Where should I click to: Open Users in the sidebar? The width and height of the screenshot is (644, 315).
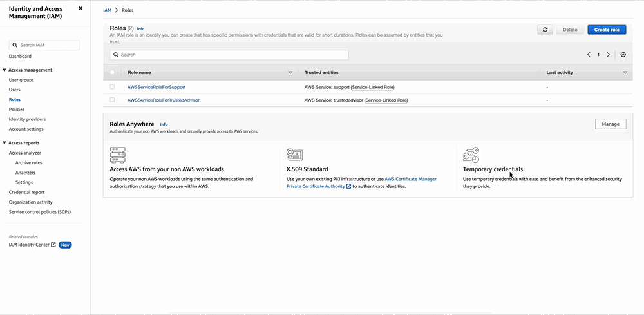[14, 90]
